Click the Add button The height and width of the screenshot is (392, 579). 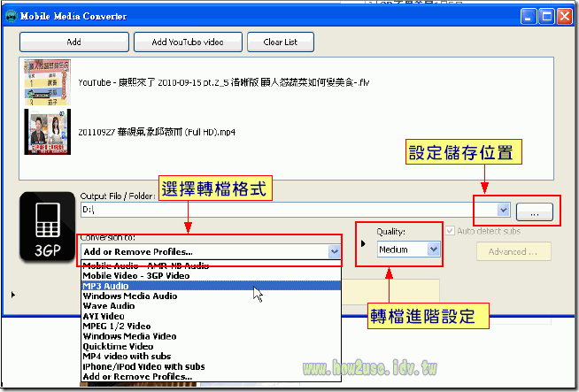click(x=73, y=42)
